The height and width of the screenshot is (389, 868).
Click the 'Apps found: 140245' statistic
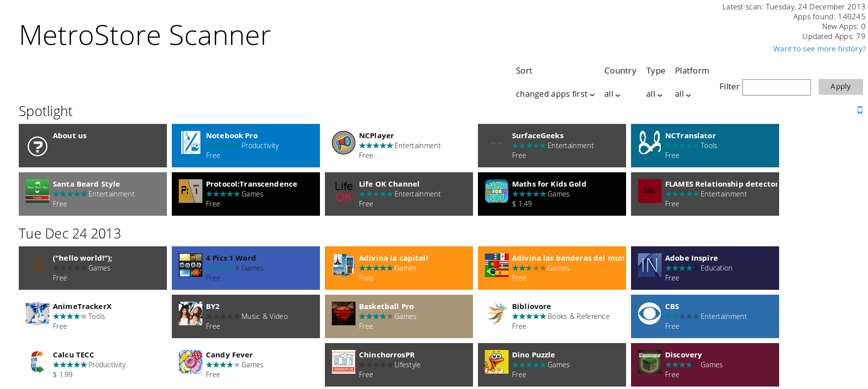point(829,17)
